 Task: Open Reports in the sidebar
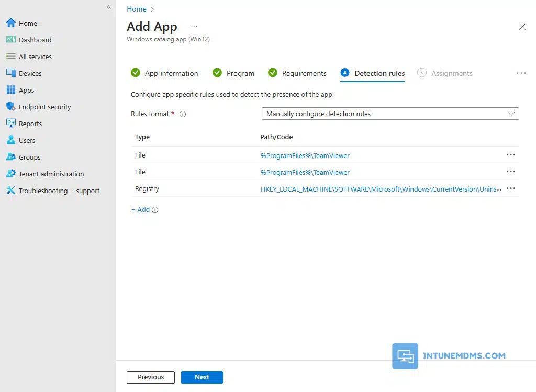pos(30,124)
